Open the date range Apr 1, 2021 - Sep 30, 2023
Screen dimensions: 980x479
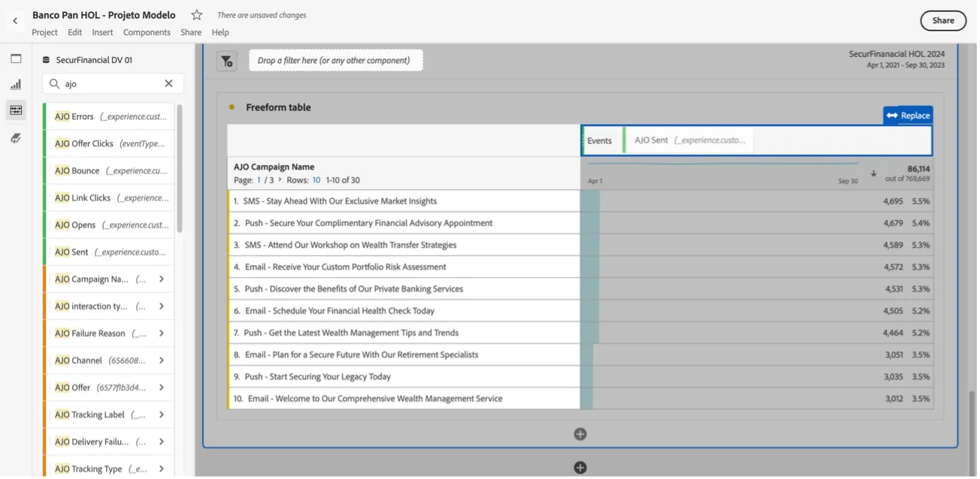point(906,65)
